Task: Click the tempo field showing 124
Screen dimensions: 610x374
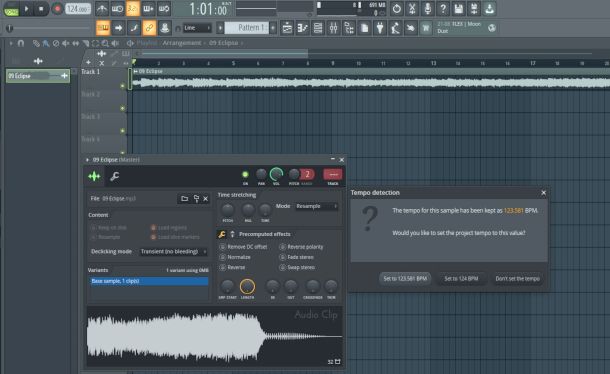Action: (77, 9)
